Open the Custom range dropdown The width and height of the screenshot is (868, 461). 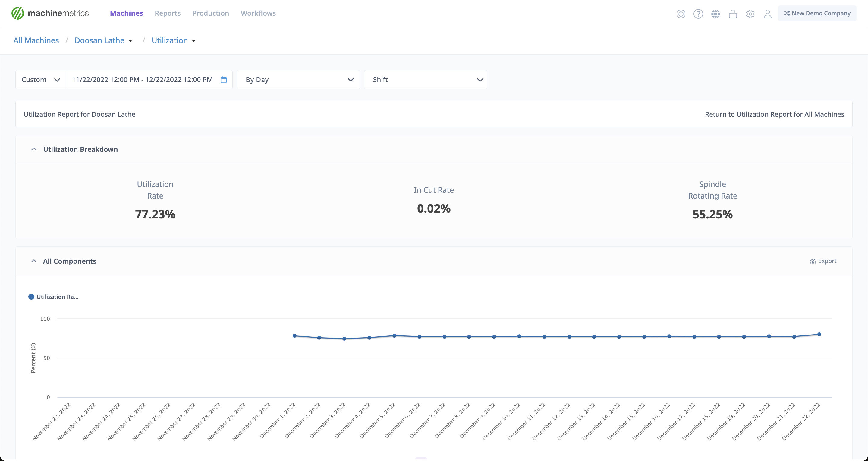tap(40, 80)
